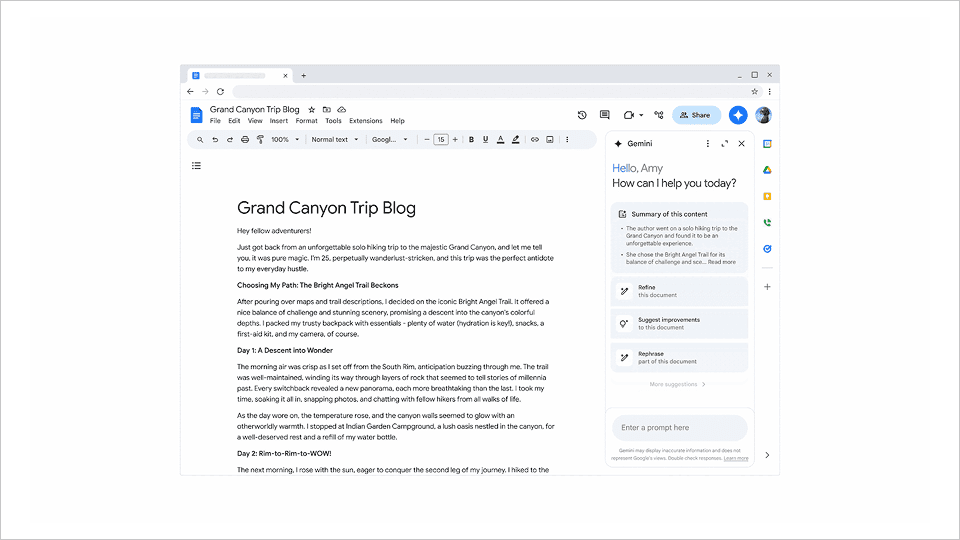Image resolution: width=960 pixels, height=540 pixels.
Task: Print the document
Action: pyautogui.click(x=245, y=140)
